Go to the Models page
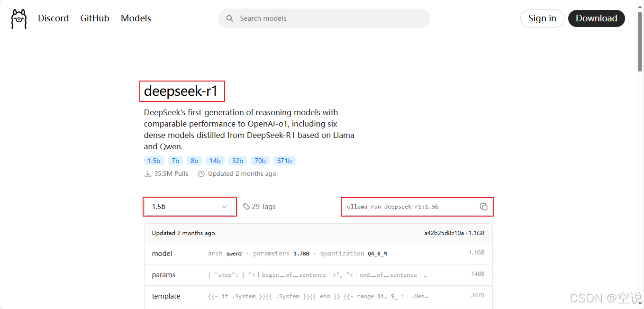Screen dimensions: 644x309 (x=136, y=18)
